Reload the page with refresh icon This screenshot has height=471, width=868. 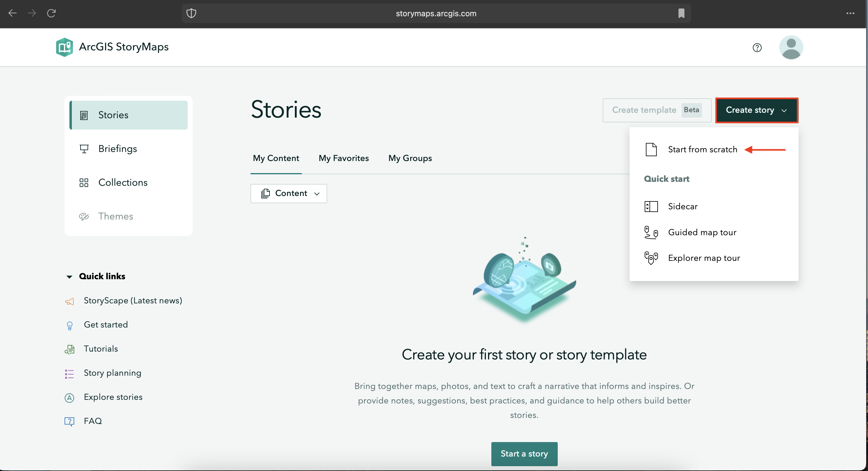tap(51, 14)
